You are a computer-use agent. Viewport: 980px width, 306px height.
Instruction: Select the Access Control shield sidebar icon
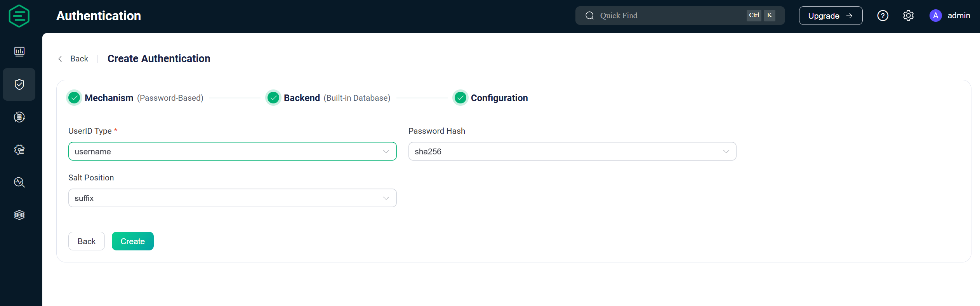coord(19,84)
